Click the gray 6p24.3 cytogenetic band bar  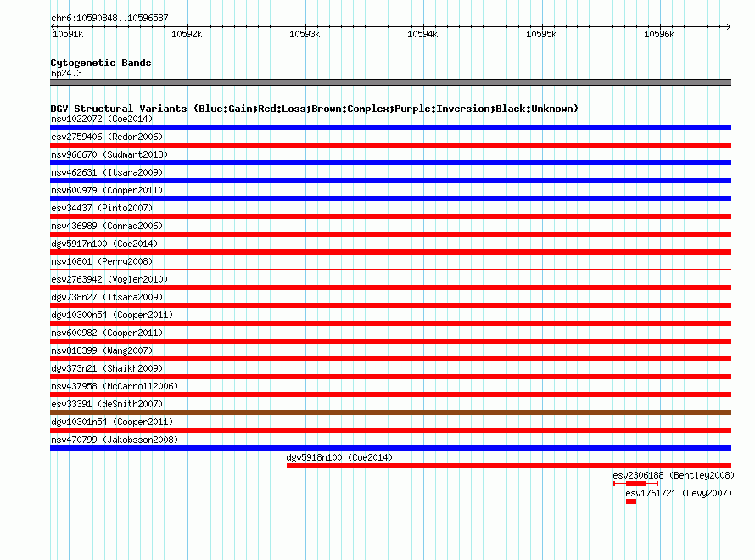390,82
